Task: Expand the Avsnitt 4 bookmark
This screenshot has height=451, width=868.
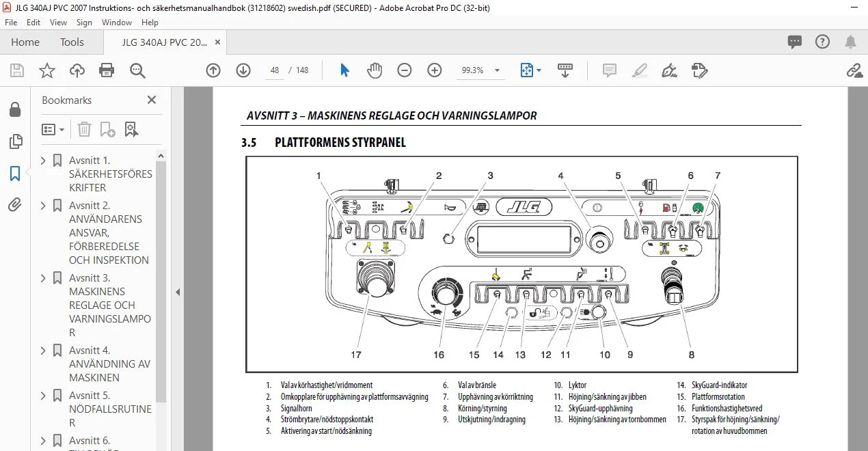Action: (44, 351)
